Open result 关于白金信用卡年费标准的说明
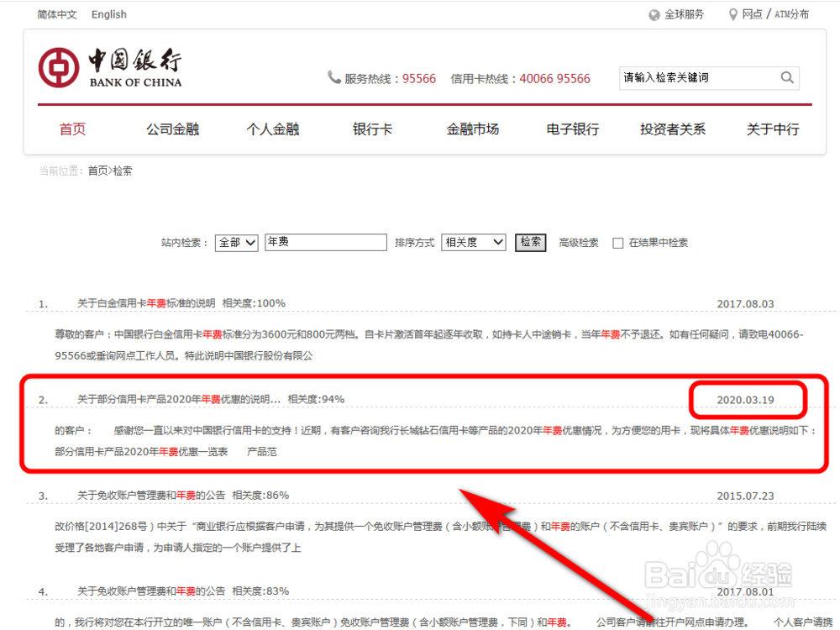Image resolution: width=840 pixels, height=630 pixels. (x=146, y=303)
